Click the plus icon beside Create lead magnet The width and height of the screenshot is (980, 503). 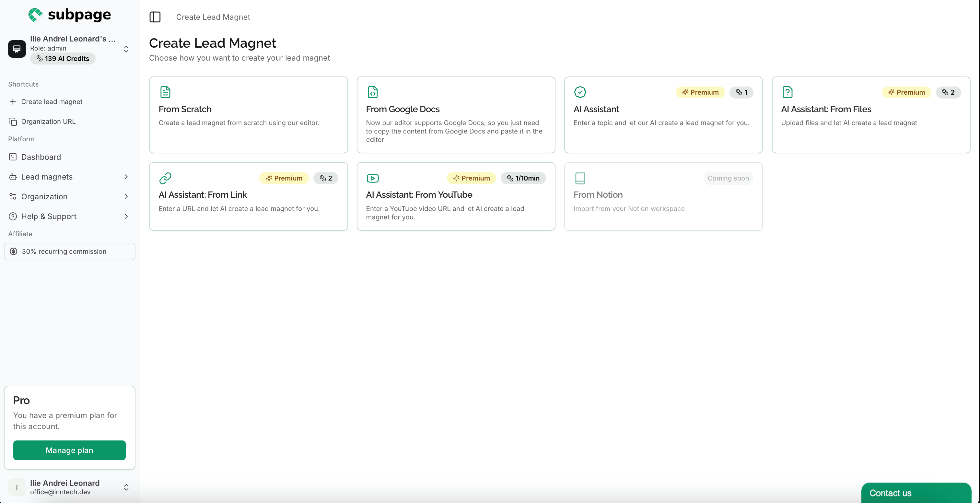click(x=13, y=101)
